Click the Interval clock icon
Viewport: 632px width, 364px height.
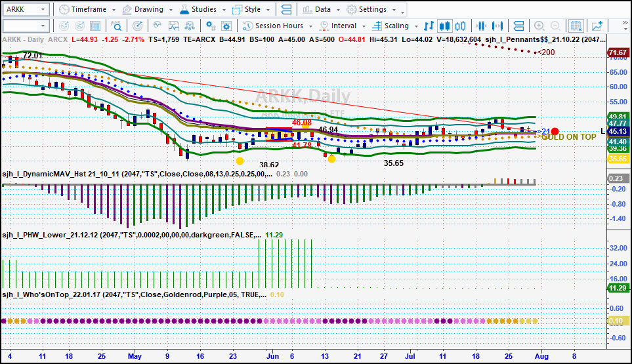pyautogui.click(x=324, y=26)
